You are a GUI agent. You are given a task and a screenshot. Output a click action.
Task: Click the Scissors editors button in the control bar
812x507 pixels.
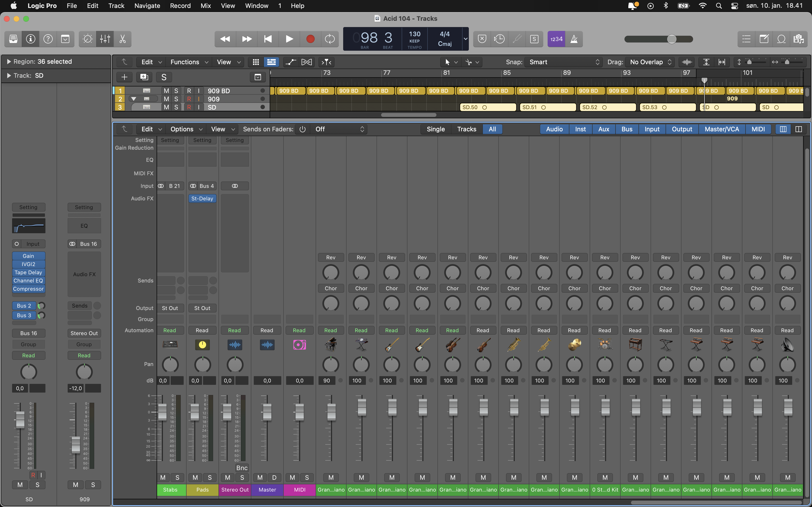123,39
